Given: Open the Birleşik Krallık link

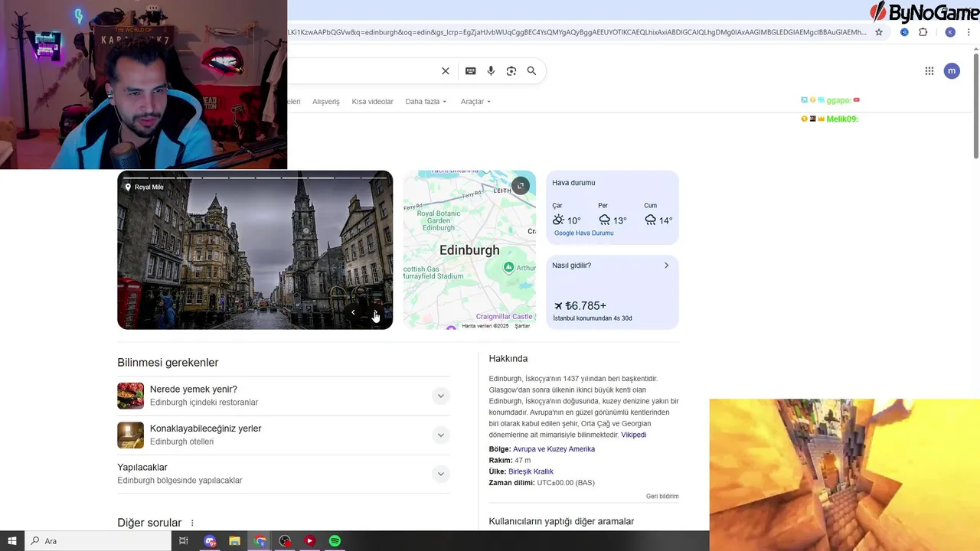Looking at the screenshot, I should (531, 471).
